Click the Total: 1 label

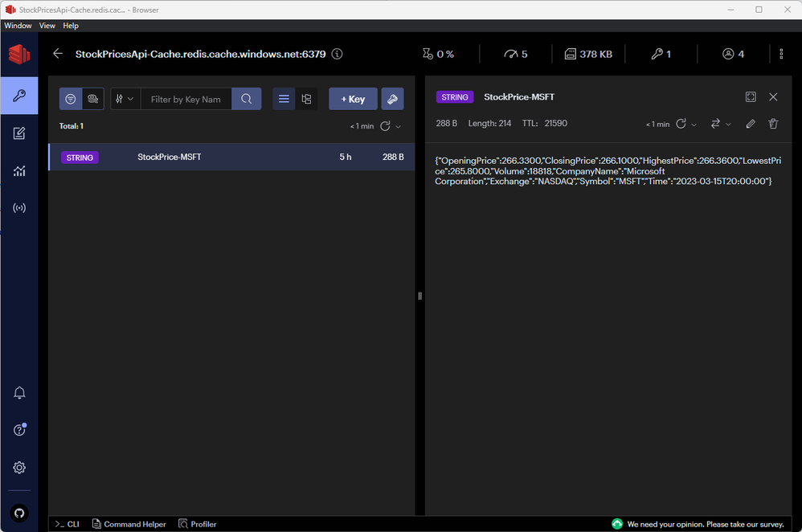click(71, 126)
